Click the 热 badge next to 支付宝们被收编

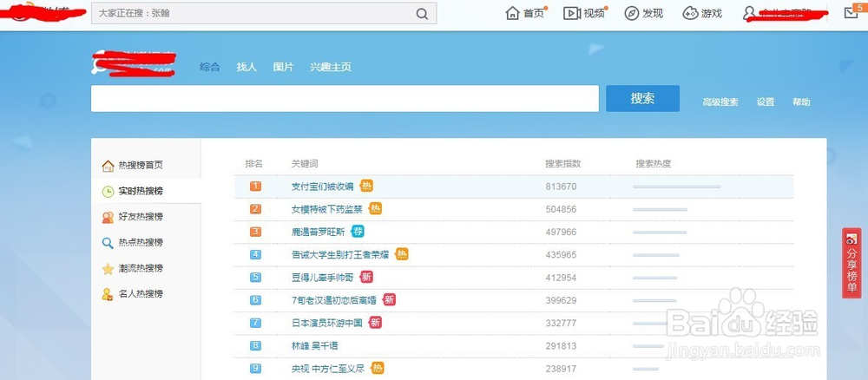pos(366,186)
